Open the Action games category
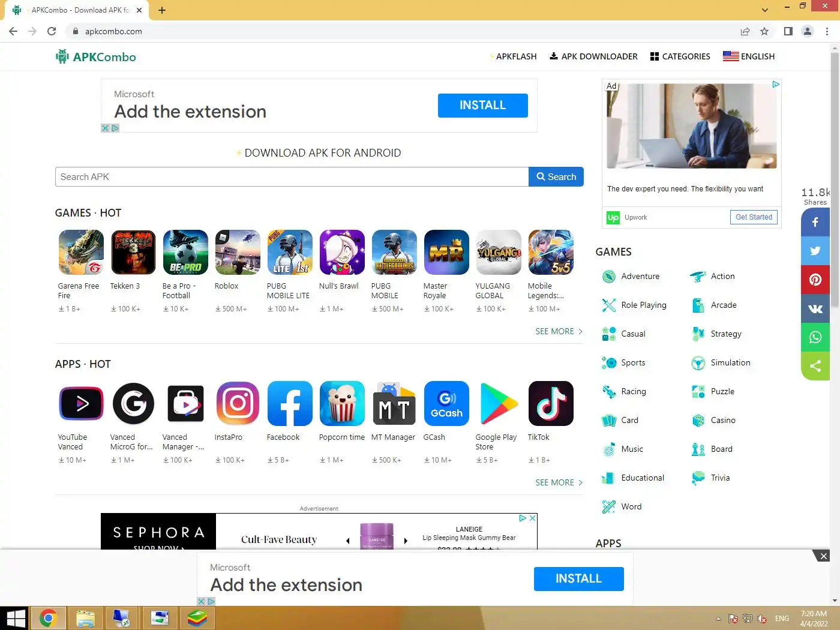Viewport: 840px width, 630px height. 713,276
